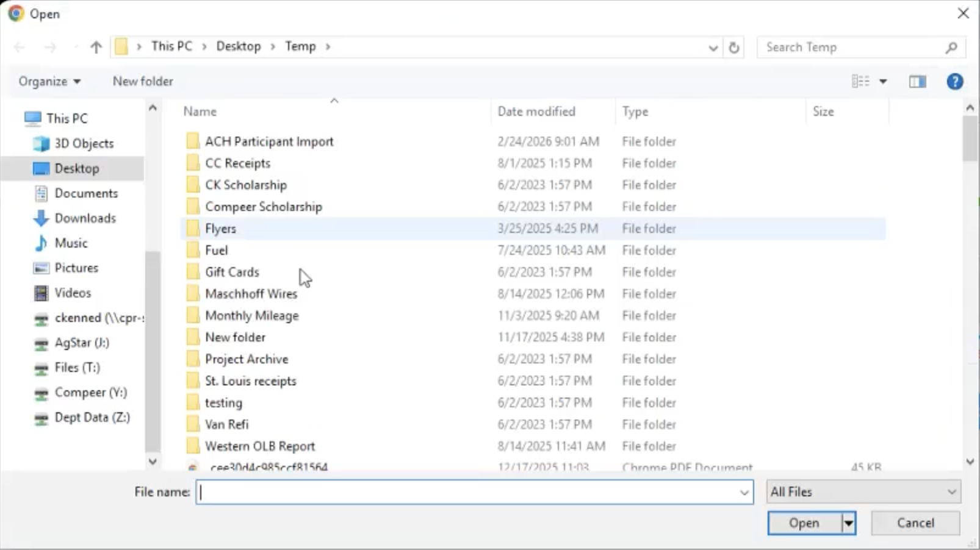Select 3D Objects in sidebar
Viewport: 980px width, 550px height.
(x=84, y=143)
